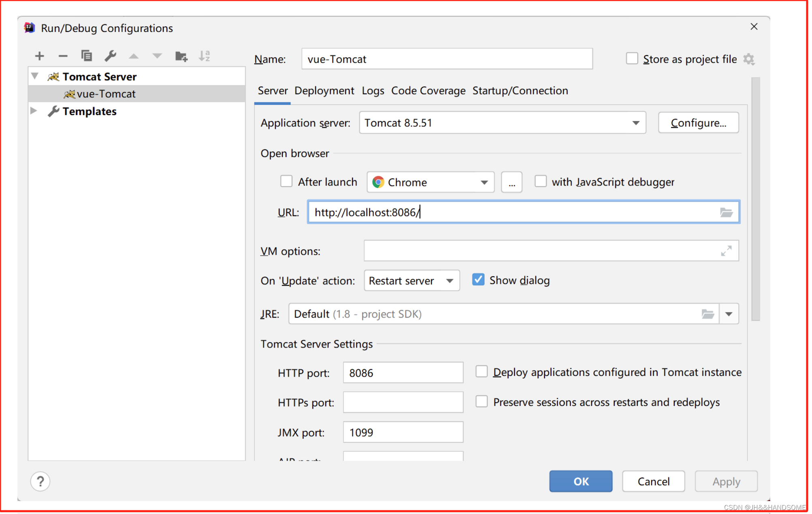Screen dimensions: 812x514
Task: Select the vue-Tomcat configuration in the tree
Action: (137, 94)
